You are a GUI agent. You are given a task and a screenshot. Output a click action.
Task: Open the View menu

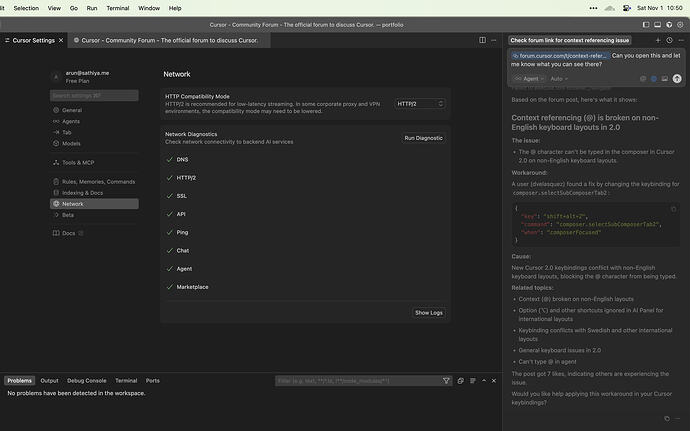coord(54,8)
